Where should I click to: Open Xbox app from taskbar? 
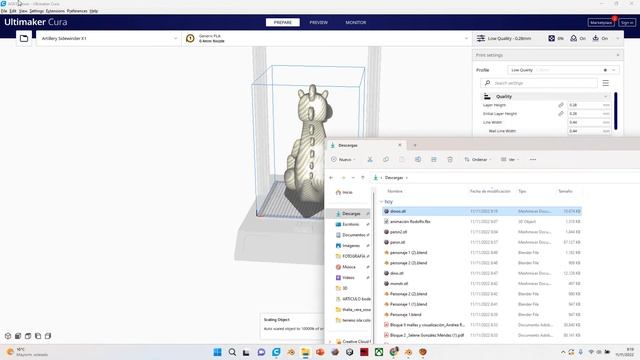[379, 352]
